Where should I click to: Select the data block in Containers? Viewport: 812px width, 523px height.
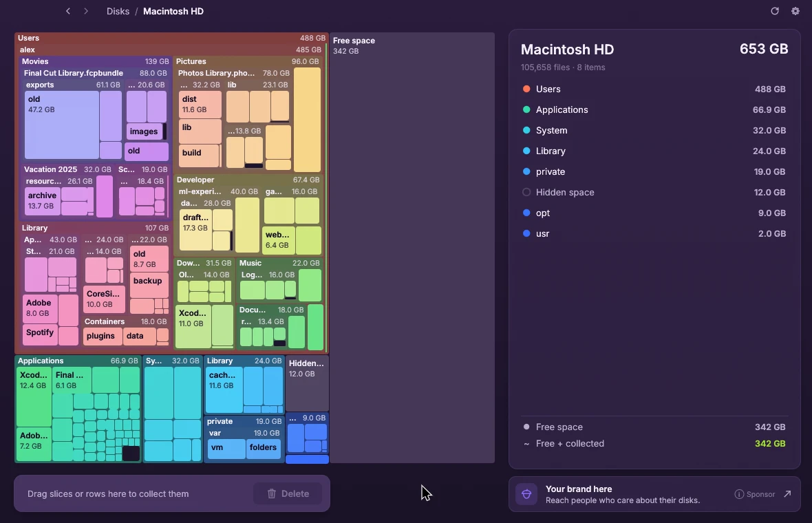pos(139,336)
